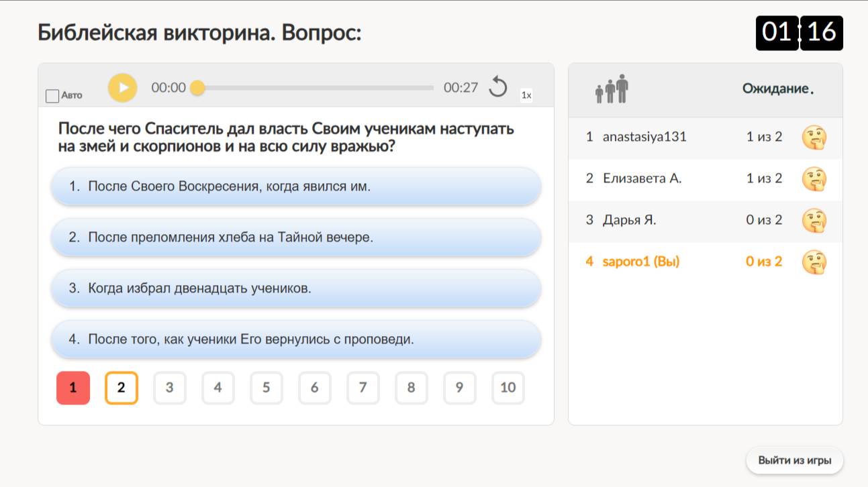Image resolution: width=868 pixels, height=487 pixels.
Task: Choose answer 2 После преломления хлеба
Action: pyautogui.click(x=296, y=237)
